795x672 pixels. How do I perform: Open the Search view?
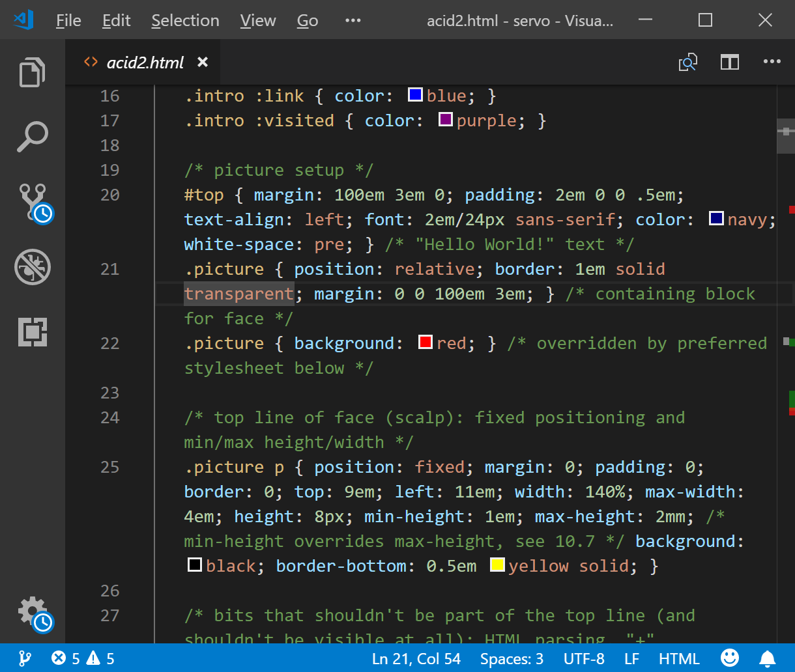(x=32, y=137)
